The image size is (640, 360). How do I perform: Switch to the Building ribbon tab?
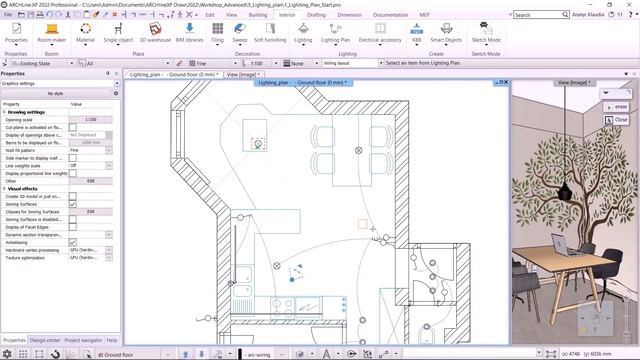point(258,15)
